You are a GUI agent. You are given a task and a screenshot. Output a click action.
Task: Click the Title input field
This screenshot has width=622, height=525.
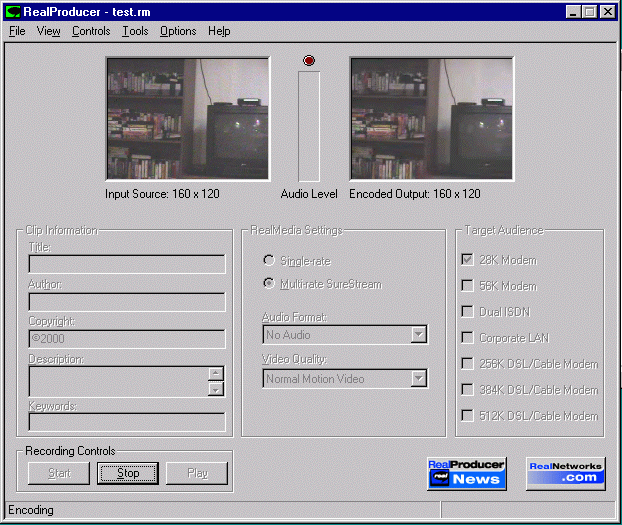[x=127, y=264]
